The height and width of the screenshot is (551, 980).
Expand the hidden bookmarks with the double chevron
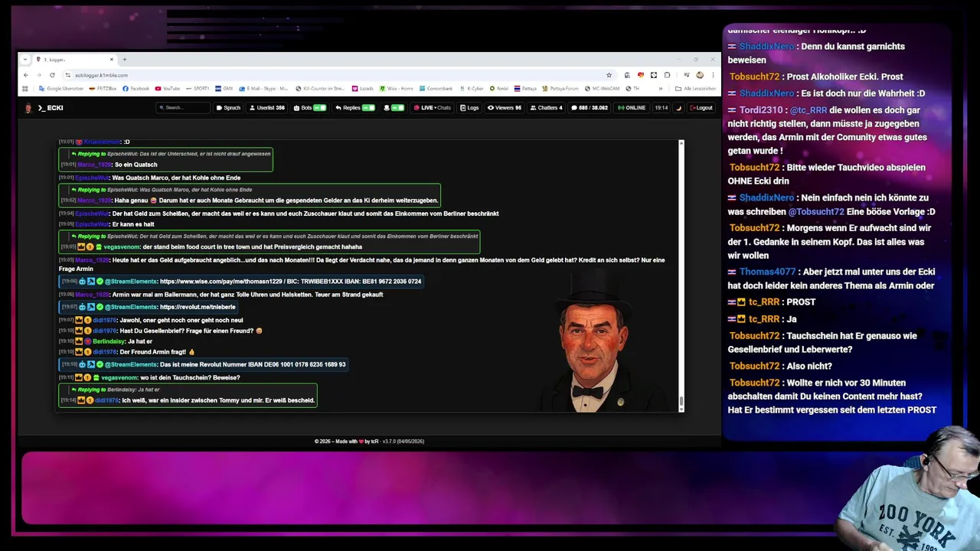[661, 89]
